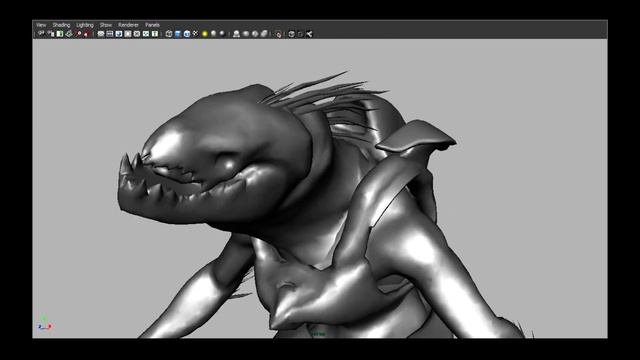Image resolution: width=640 pixels, height=360 pixels.
Task: Open Camera Attributes from the toolbar
Action: (x=51, y=34)
